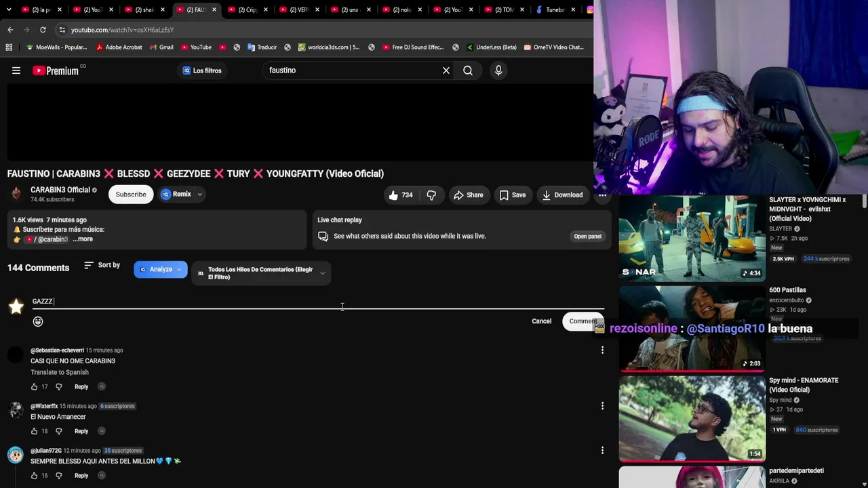Dislike the comment by @julian972G

click(58, 476)
